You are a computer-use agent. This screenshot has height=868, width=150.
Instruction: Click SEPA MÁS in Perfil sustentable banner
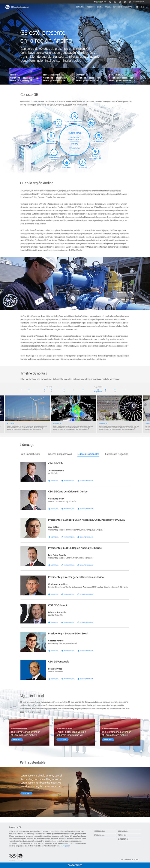point(27,793)
